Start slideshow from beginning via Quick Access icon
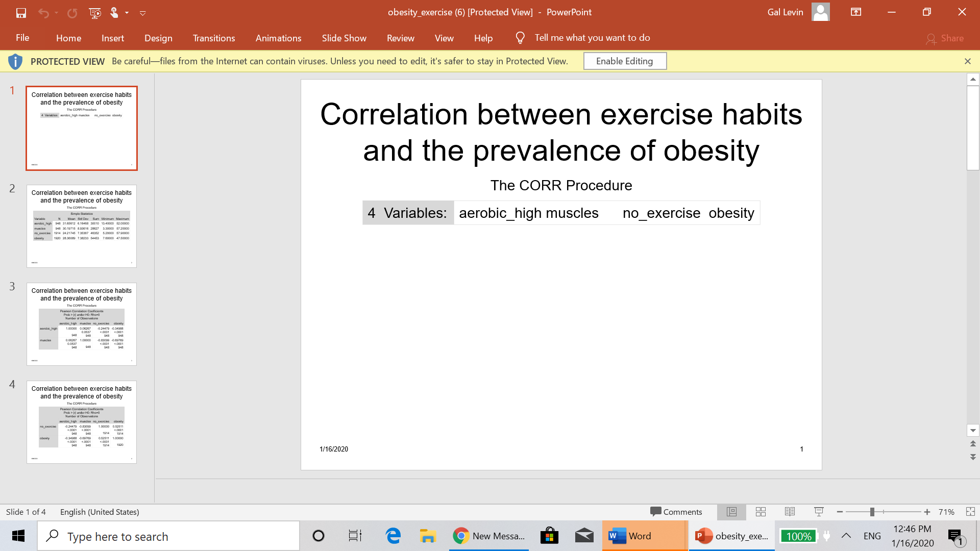This screenshot has height=551, width=980. [94, 13]
